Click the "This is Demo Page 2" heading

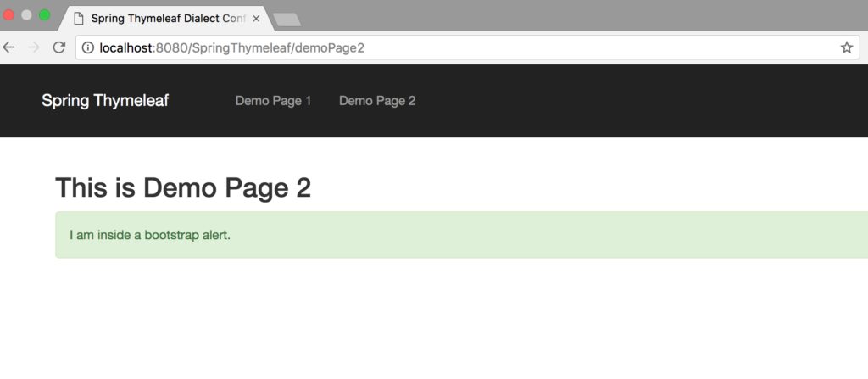pos(183,187)
